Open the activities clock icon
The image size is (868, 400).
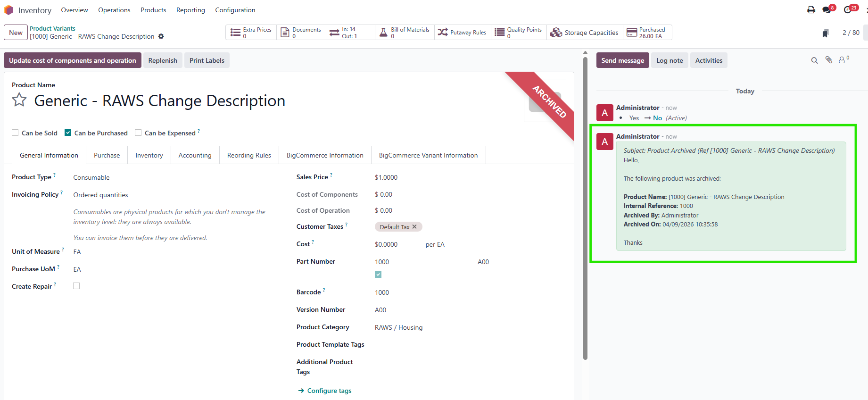pyautogui.click(x=848, y=10)
